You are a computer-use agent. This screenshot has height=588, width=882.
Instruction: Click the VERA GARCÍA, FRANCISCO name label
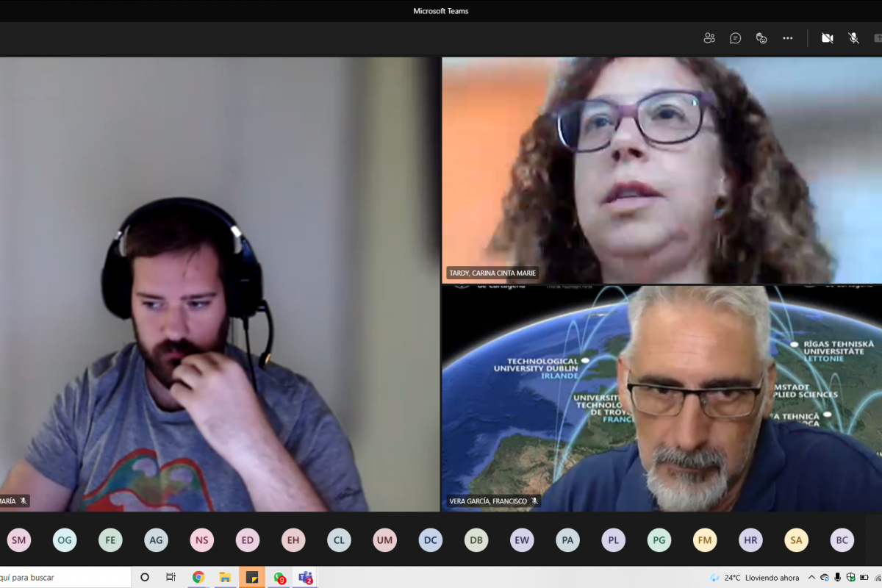pos(493,501)
